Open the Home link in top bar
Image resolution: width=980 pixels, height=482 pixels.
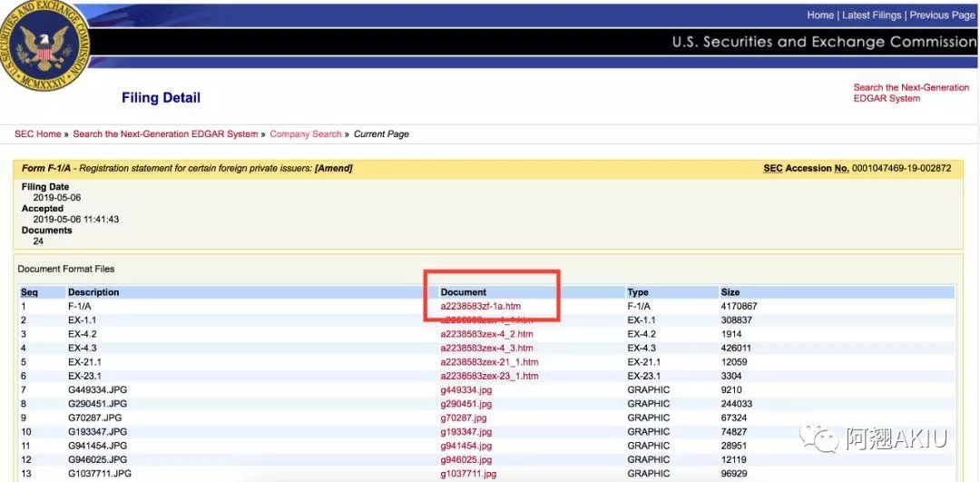click(x=820, y=15)
